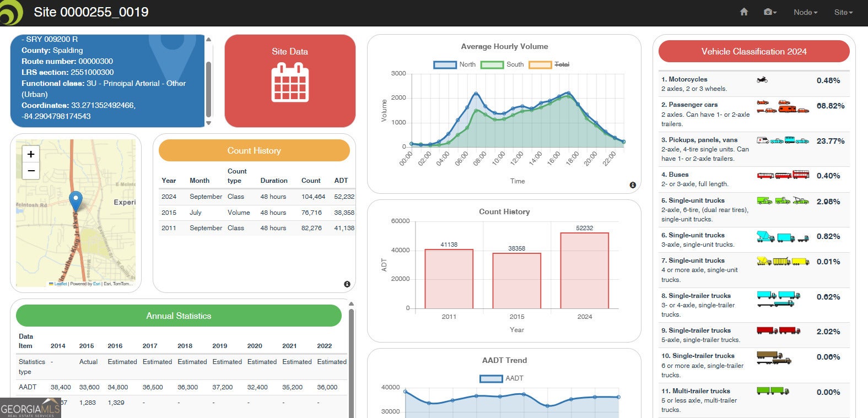
Task: Click the Site Data calendar icon
Action: point(290,83)
